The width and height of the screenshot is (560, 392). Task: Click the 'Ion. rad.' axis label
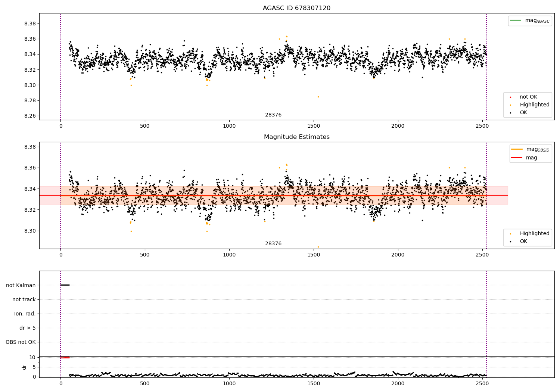click(x=25, y=314)
